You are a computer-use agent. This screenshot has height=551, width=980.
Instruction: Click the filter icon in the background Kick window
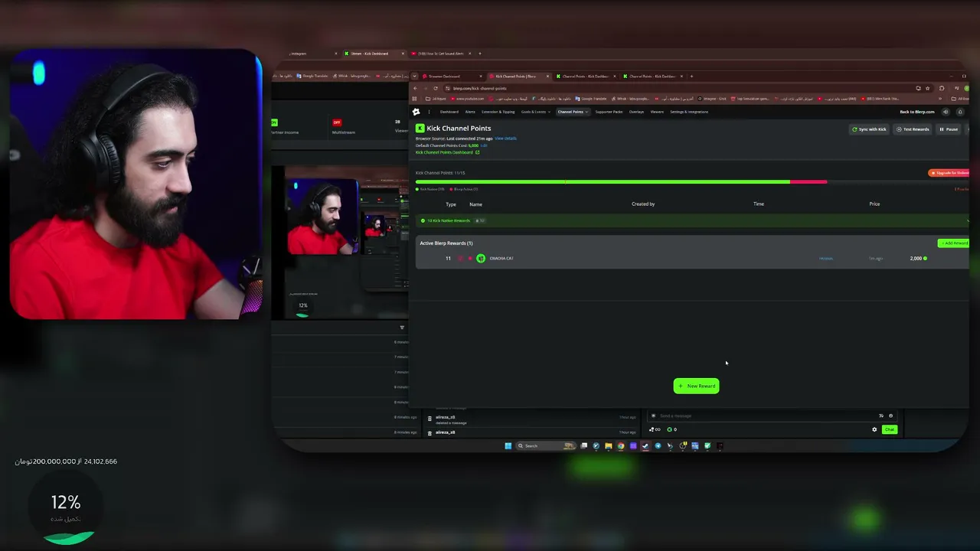click(402, 328)
